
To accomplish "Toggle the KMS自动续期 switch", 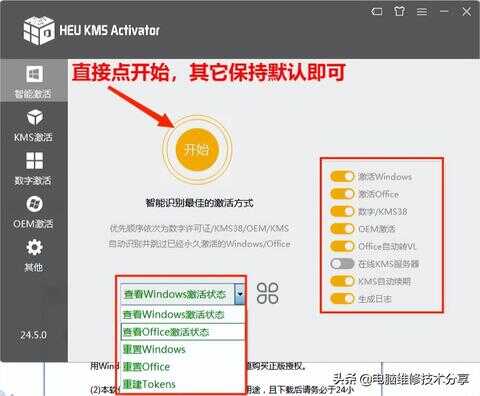I will 342,281.
